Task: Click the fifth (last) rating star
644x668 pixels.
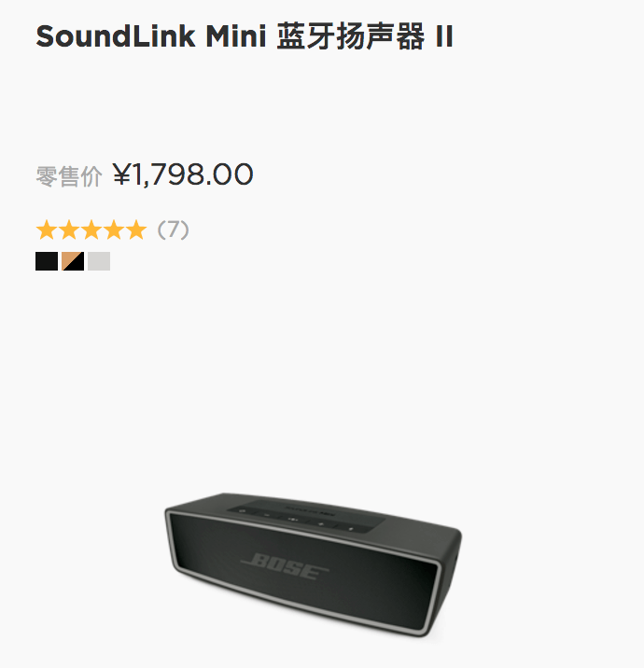Action: click(x=136, y=230)
